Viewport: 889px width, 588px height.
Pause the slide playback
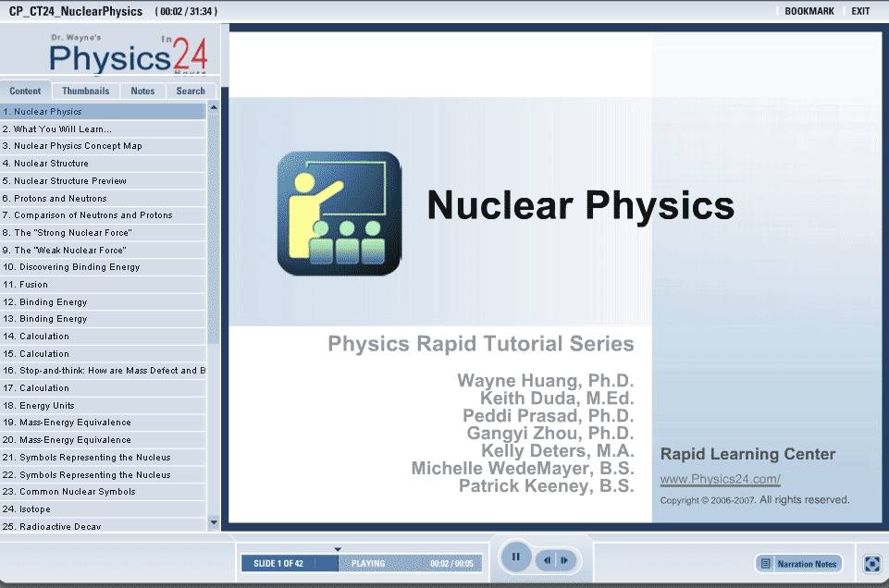[516, 557]
